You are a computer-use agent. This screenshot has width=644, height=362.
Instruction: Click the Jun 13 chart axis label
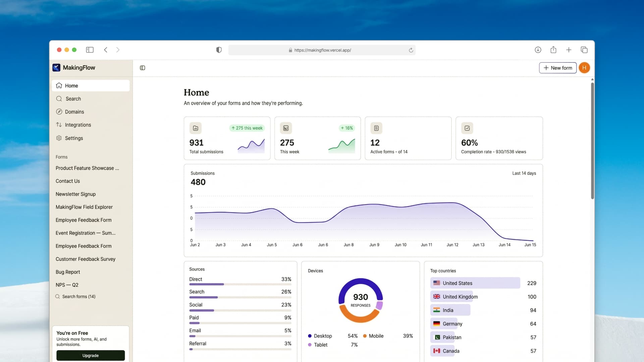point(478,245)
